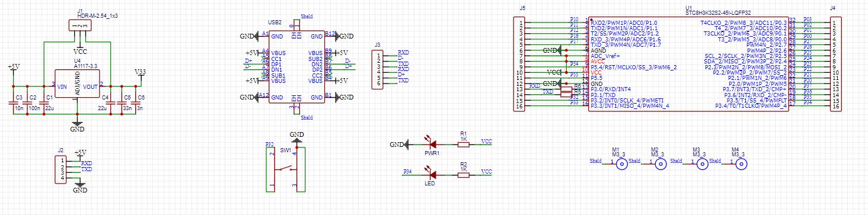Image resolution: width=868 pixels, height=215 pixels.
Task: Click U1 pin P5.4/RST/MCLKO/SS_3/PWM6_2 text
Action: coord(634,67)
